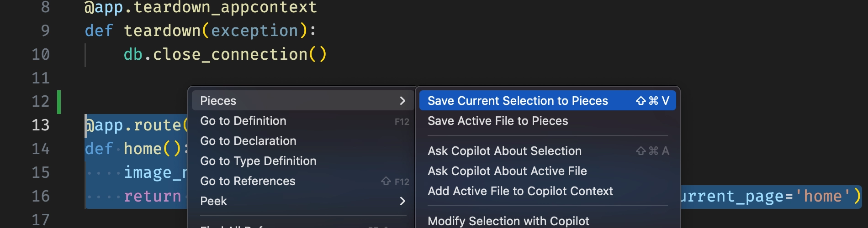The image size is (868, 228).
Task: Choose Go to References
Action: click(248, 181)
